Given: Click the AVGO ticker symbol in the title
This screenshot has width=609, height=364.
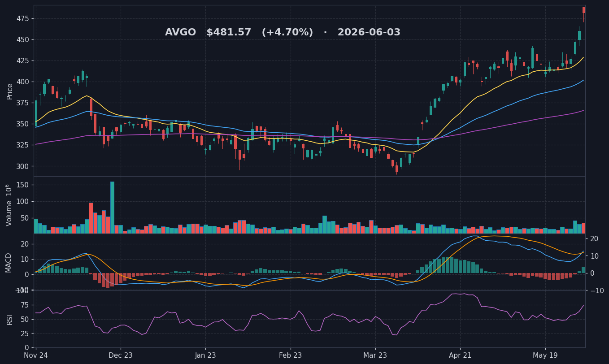Looking at the screenshot, I should click(x=180, y=33).
